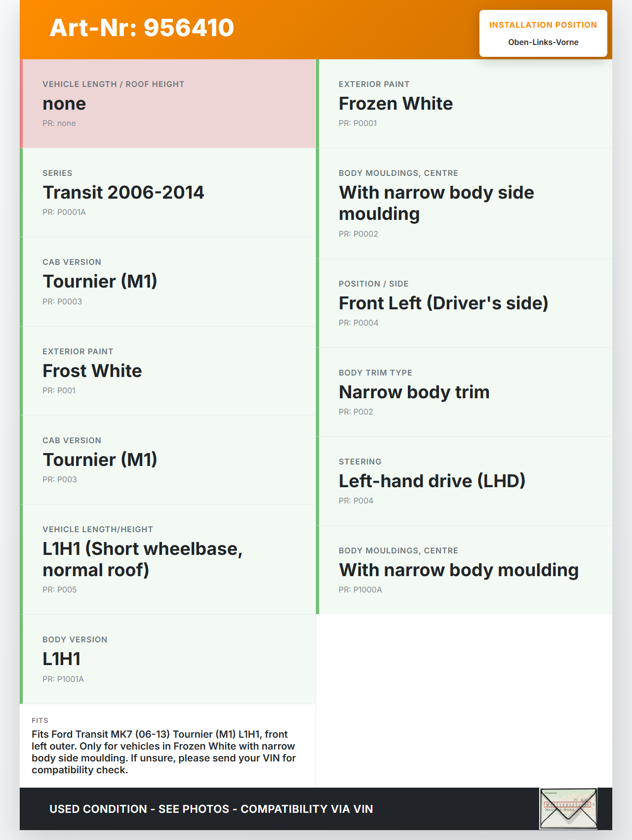Select the Art-Nr: 956410 heading
The width and height of the screenshot is (632, 840).
pyautogui.click(x=142, y=28)
